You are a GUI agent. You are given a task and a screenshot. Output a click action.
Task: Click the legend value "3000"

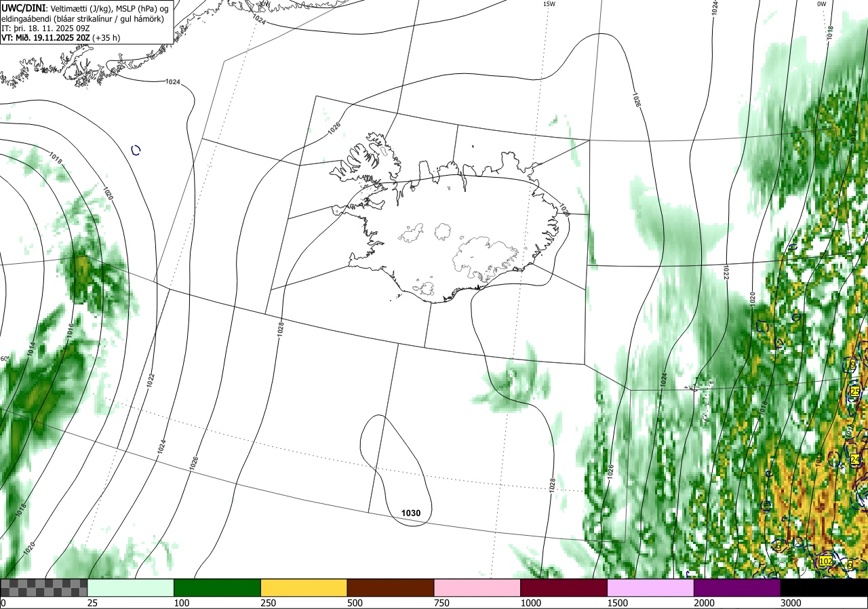(x=791, y=603)
